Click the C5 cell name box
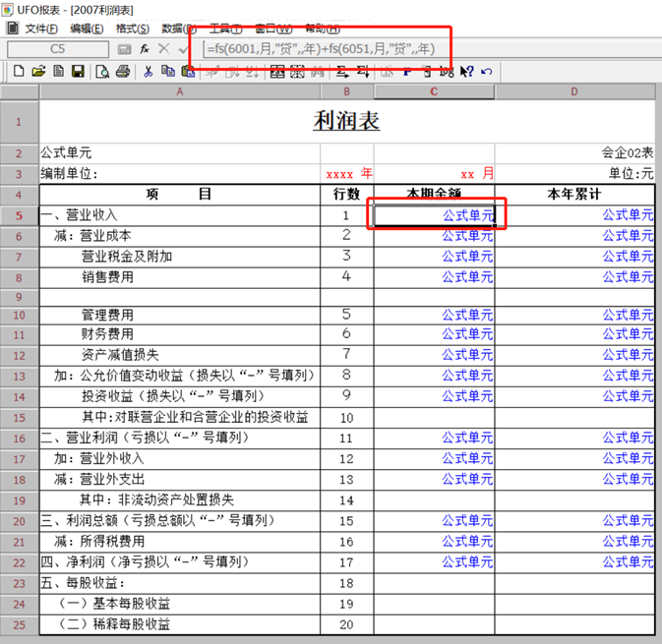The width and height of the screenshot is (662, 644). [x=58, y=49]
